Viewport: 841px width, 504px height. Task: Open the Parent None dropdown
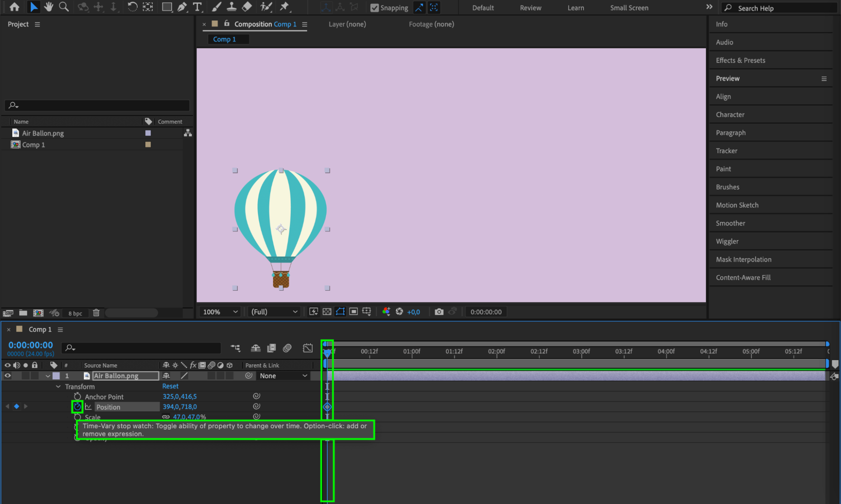[283, 376]
